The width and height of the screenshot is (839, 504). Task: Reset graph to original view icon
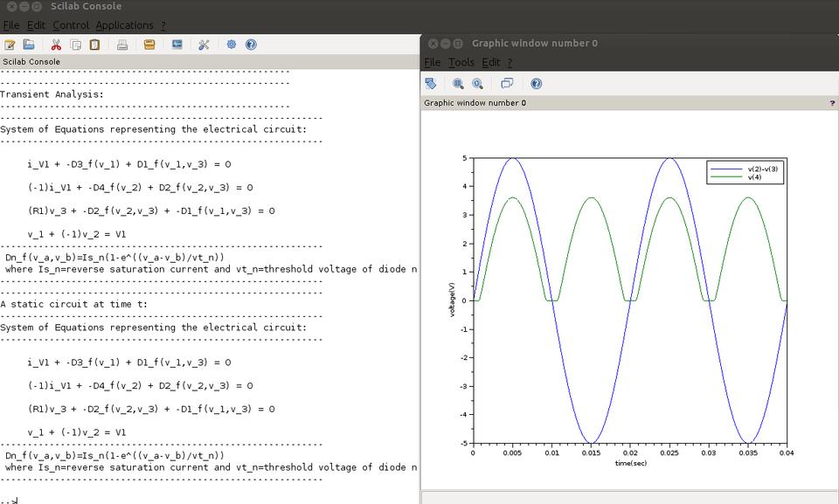477,84
